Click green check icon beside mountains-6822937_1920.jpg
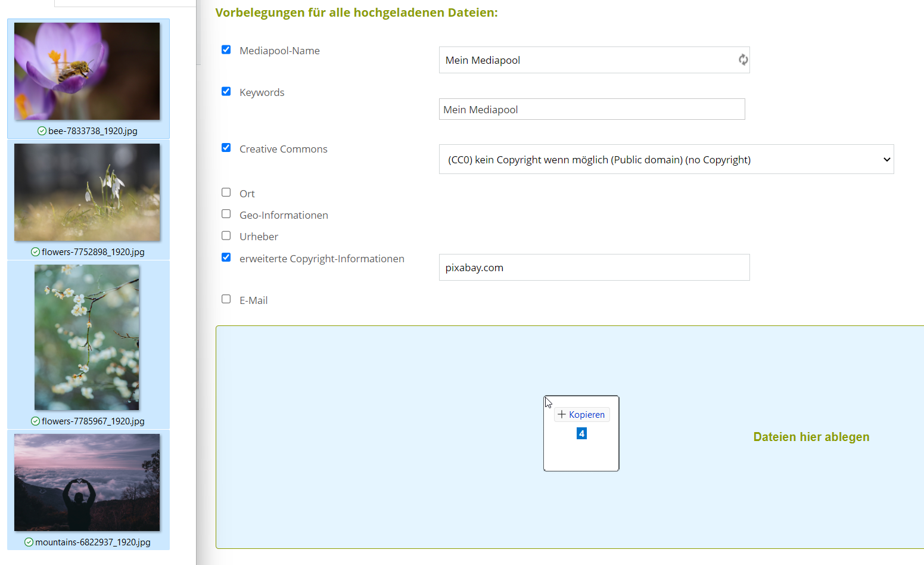 [29, 542]
